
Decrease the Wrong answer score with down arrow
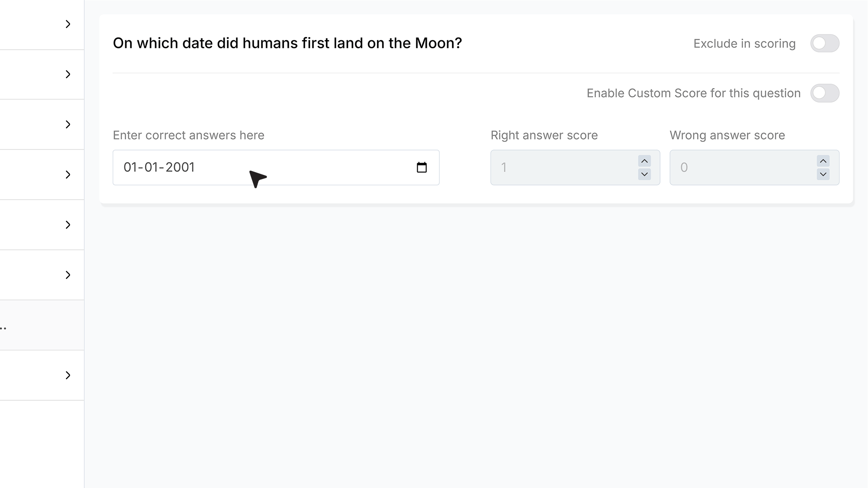point(823,174)
